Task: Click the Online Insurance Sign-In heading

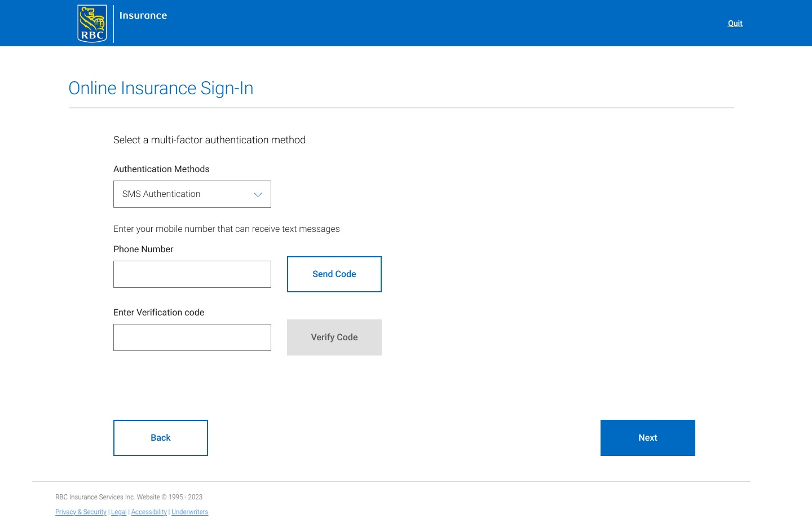Action: tap(161, 89)
